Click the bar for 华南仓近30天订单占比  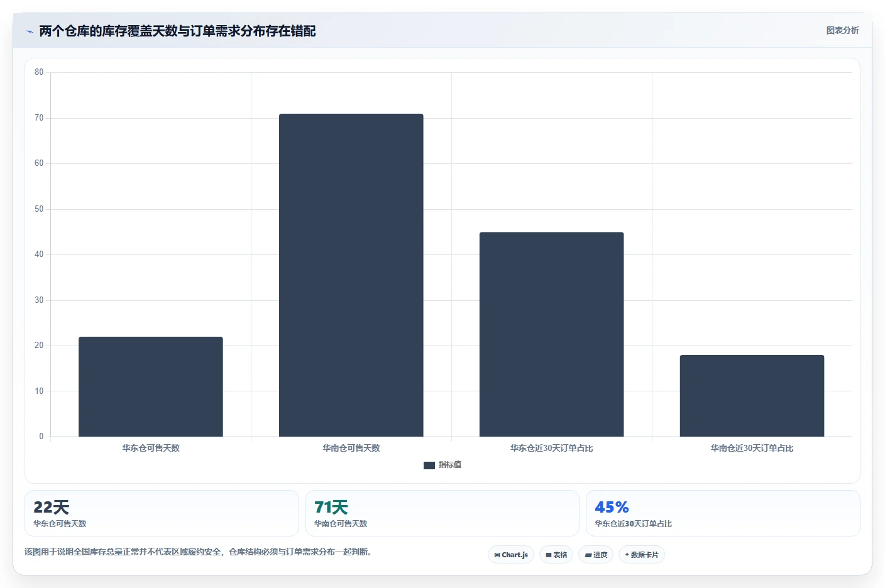pos(752,396)
